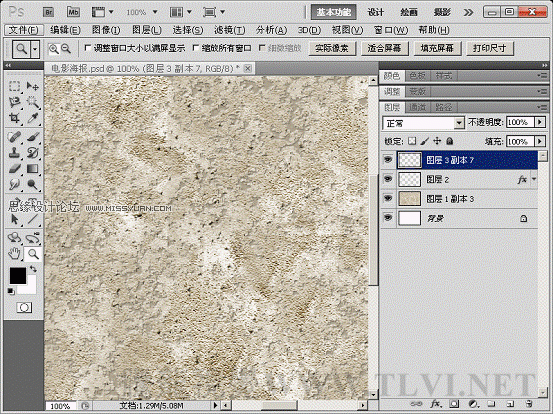Click the 适合屏幕 button
This screenshot has width=553, height=414.
[x=384, y=48]
